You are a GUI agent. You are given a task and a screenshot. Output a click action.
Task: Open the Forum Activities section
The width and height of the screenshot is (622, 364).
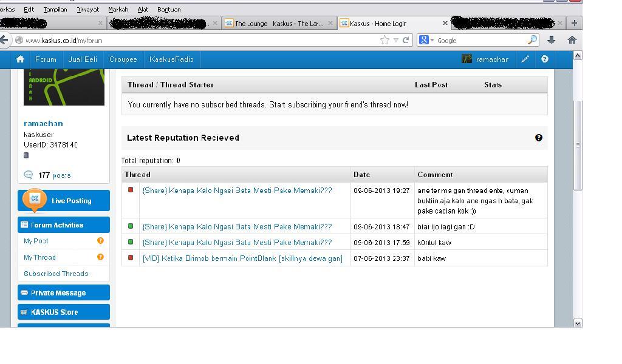[64, 224]
